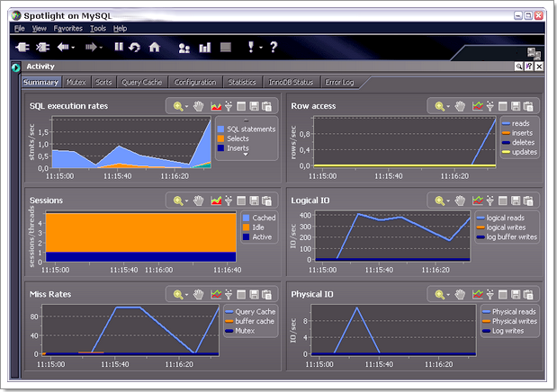
Task: Toggle chart type icon in Miss Rates chart
Action: coord(216,294)
